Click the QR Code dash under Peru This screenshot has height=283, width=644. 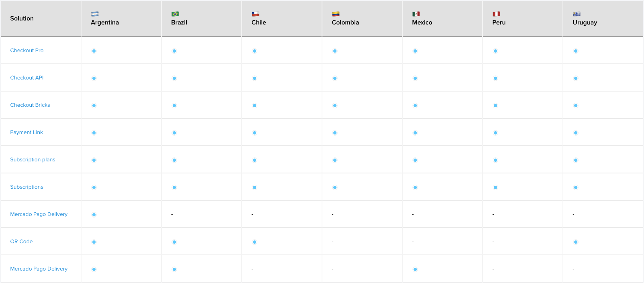[x=493, y=242]
